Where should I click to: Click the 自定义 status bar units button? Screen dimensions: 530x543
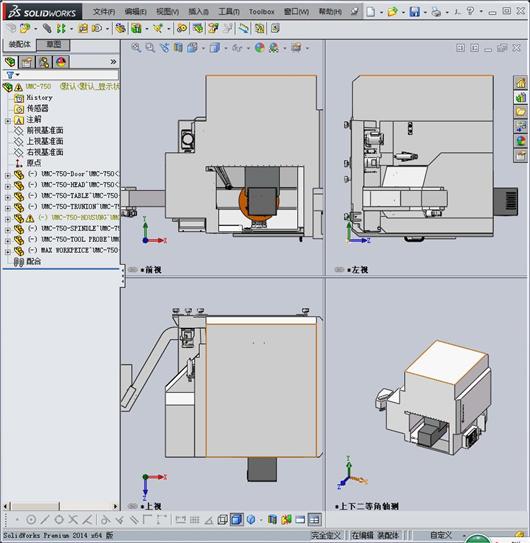(x=441, y=535)
